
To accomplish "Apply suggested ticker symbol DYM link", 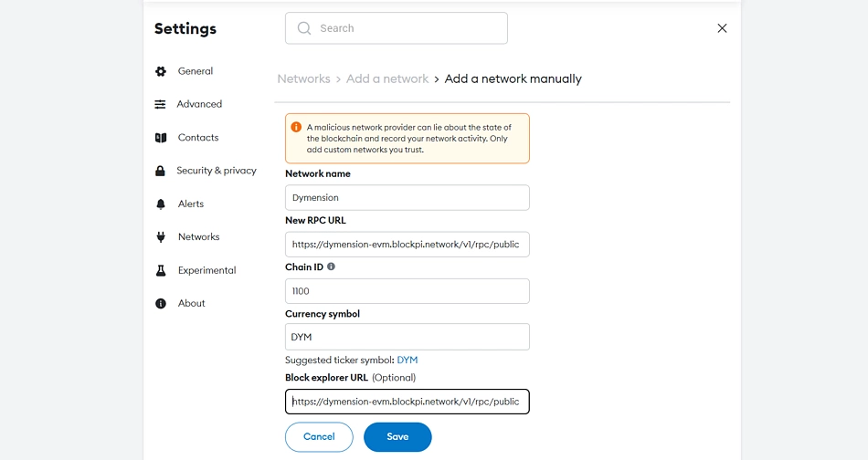I will [407, 360].
